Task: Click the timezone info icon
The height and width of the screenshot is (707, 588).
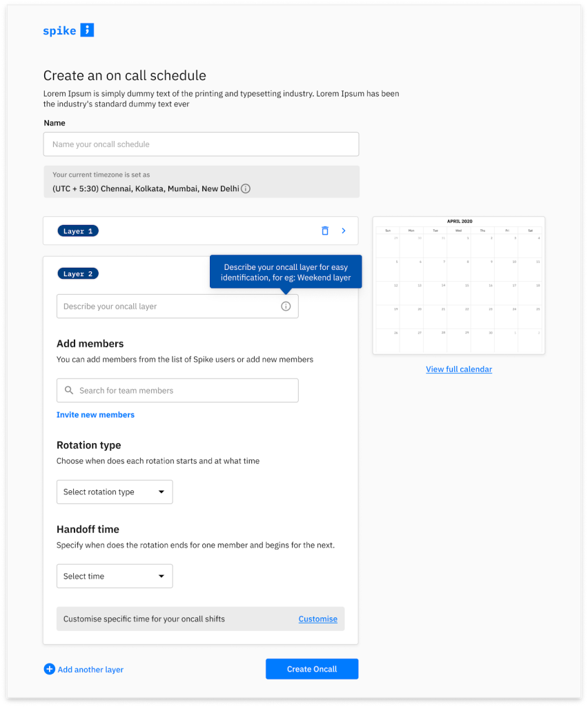Action: (246, 188)
